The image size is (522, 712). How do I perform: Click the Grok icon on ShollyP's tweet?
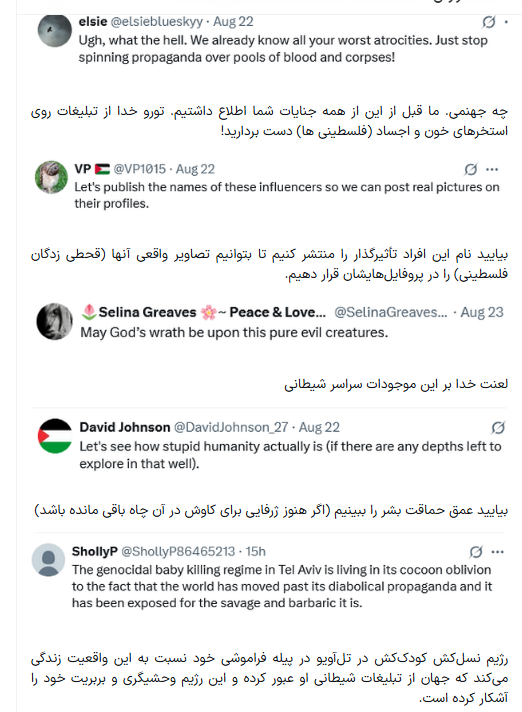pos(476,552)
